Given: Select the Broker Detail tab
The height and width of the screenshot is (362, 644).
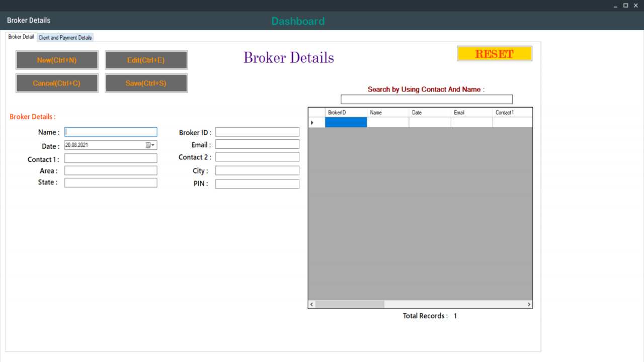Looking at the screenshot, I should coord(21,37).
